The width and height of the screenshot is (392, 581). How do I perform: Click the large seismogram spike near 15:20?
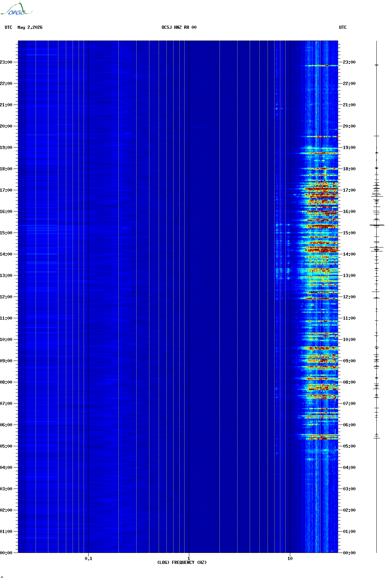[x=377, y=225]
